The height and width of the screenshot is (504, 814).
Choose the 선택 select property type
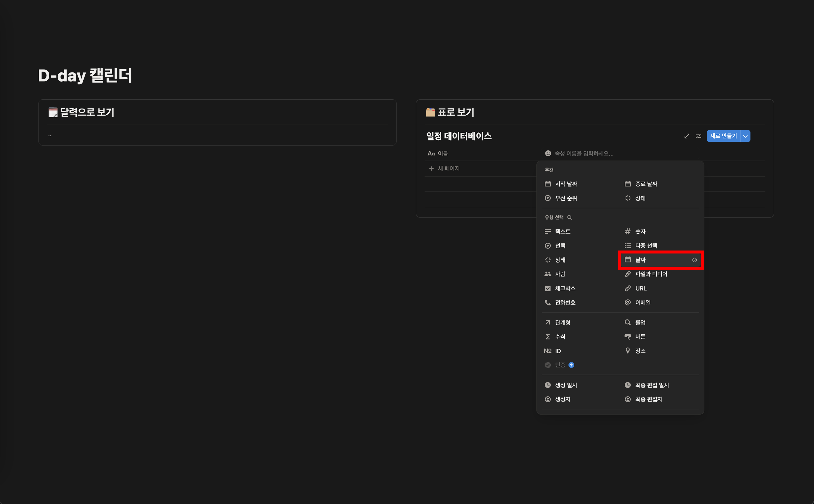coord(560,246)
